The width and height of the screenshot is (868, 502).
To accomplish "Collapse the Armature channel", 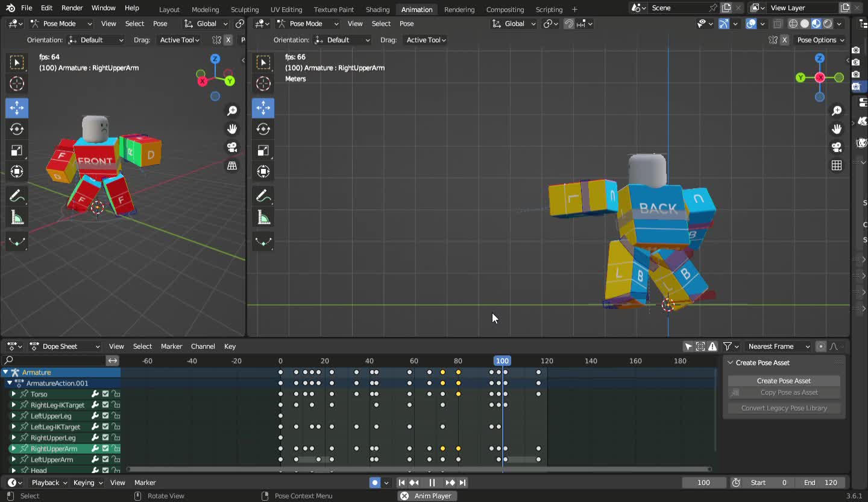I will 5,372.
